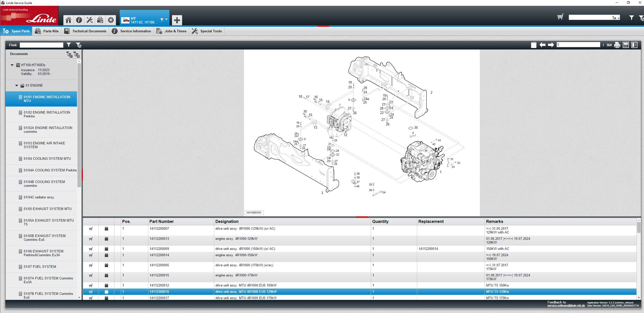Switch to stacked image-over-list layout
The image size is (644, 313).
(x=626, y=45)
